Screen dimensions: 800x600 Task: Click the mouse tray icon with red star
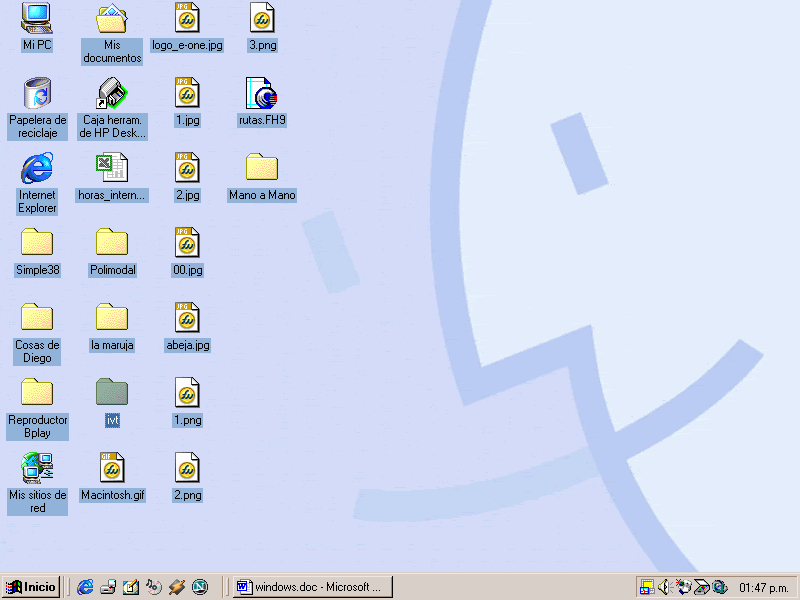[x=683, y=587]
